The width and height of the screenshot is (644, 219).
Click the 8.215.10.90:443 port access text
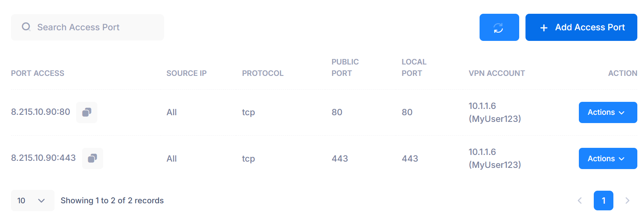[43, 158]
